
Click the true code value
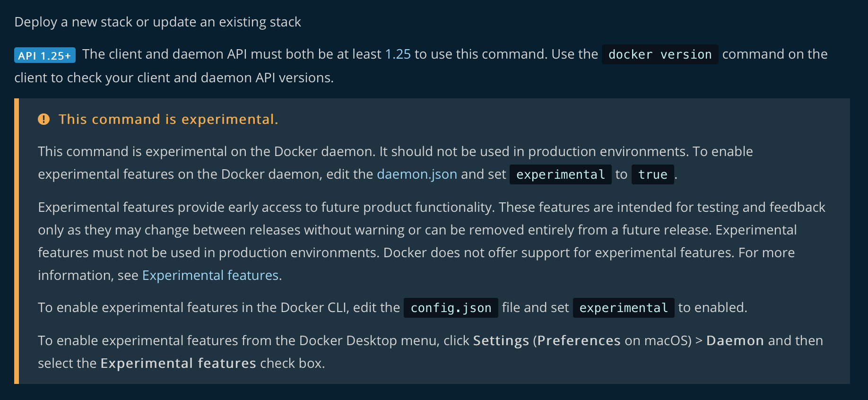(x=653, y=174)
